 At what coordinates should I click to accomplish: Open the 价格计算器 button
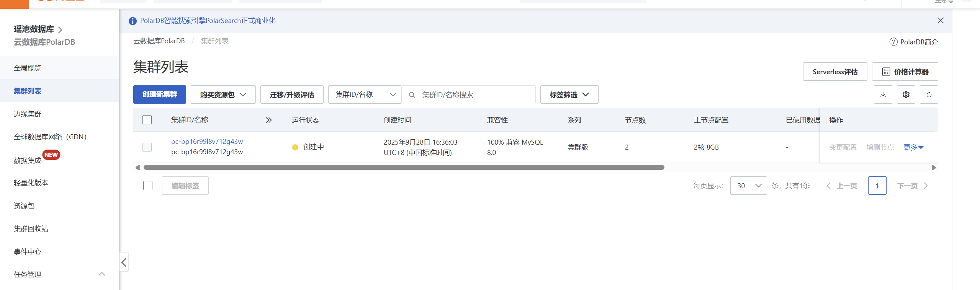(905, 72)
